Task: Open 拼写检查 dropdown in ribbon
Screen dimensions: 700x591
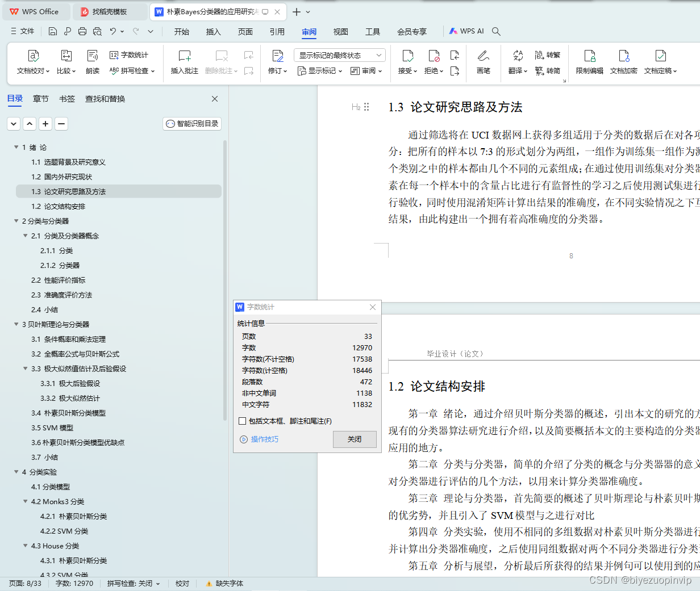Action: [132, 71]
